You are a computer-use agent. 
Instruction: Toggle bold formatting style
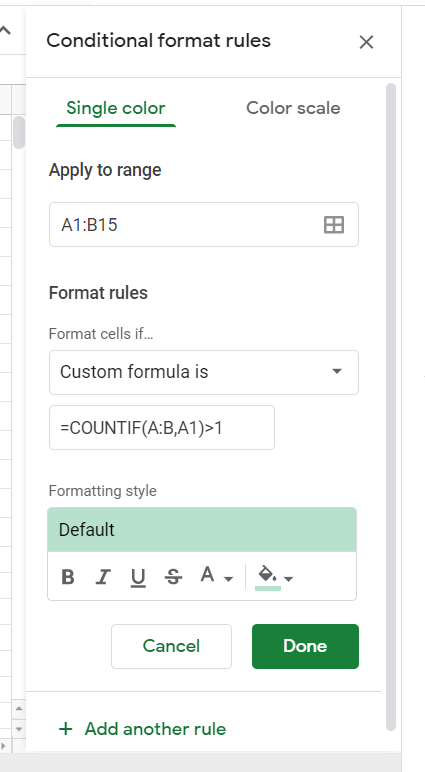tap(68, 577)
